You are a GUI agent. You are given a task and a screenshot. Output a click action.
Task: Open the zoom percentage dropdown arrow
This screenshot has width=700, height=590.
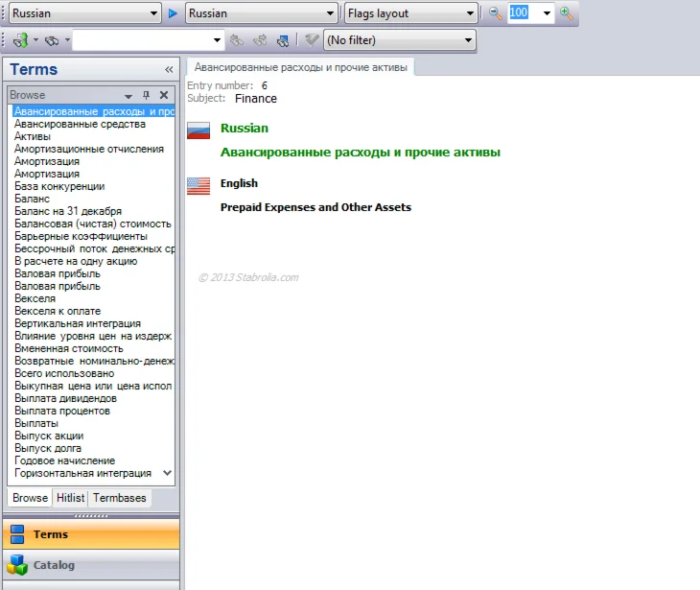point(547,13)
